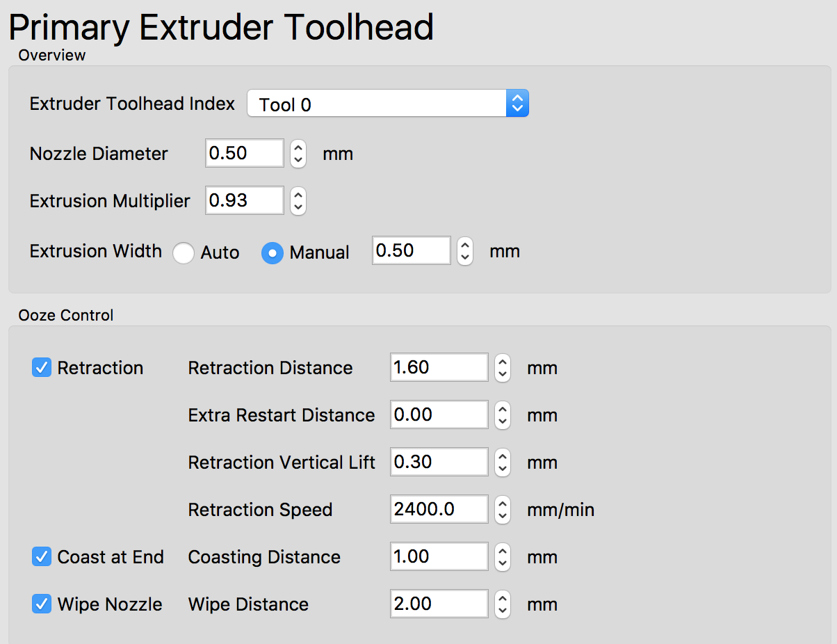Click the manual Extrusion Width value field

tap(411, 250)
